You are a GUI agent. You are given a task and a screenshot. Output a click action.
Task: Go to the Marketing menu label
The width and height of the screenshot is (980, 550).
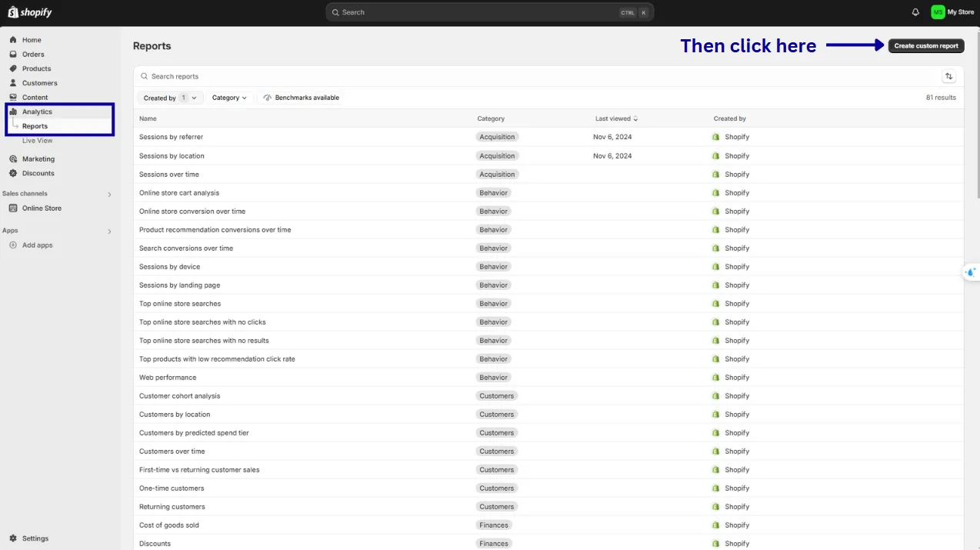[38, 159]
